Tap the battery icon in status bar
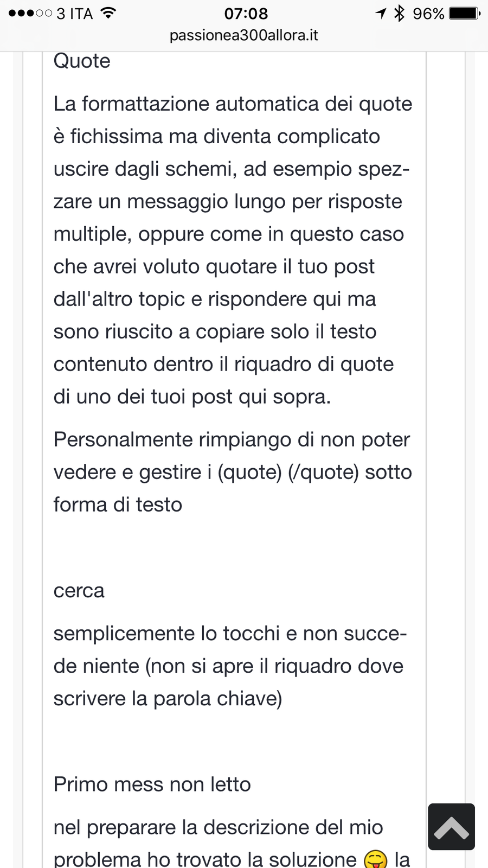The height and width of the screenshot is (868, 488). coord(464,13)
